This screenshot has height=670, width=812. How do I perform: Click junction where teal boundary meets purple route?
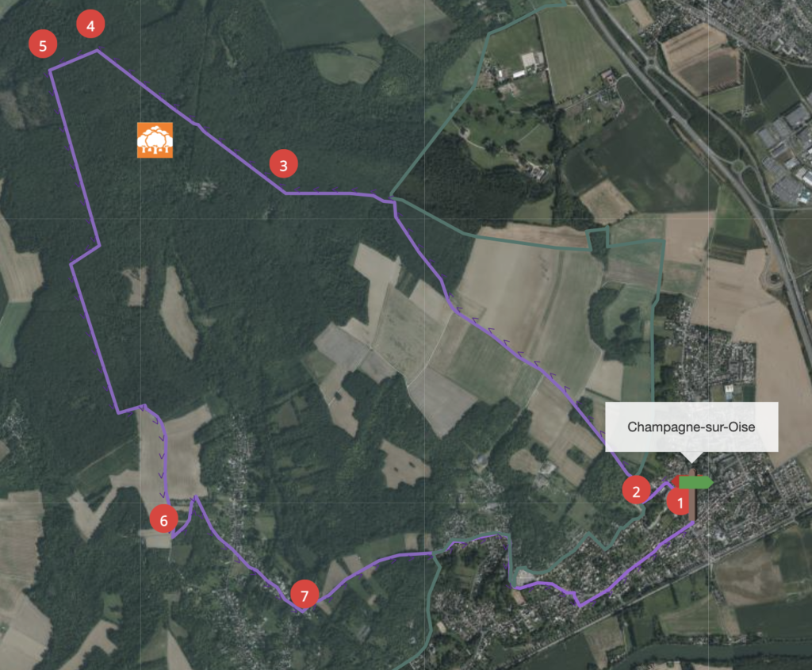[x=391, y=197]
